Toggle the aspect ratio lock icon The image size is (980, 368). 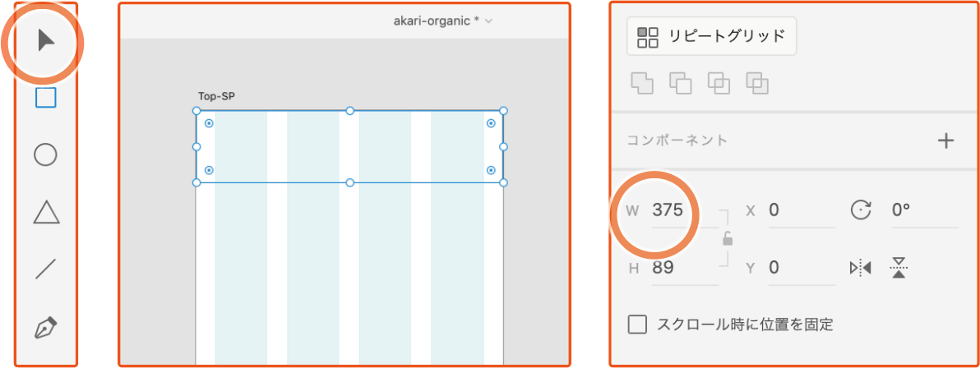pyautogui.click(x=727, y=239)
